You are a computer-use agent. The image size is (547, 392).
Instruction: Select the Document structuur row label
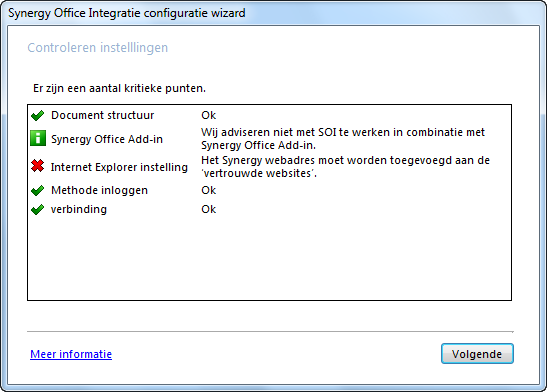102,115
